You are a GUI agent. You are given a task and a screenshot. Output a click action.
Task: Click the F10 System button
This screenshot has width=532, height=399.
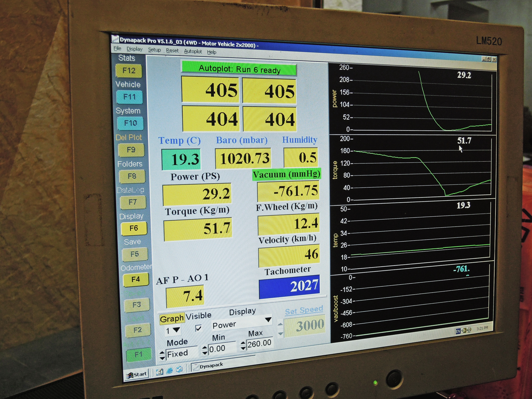tap(130, 123)
